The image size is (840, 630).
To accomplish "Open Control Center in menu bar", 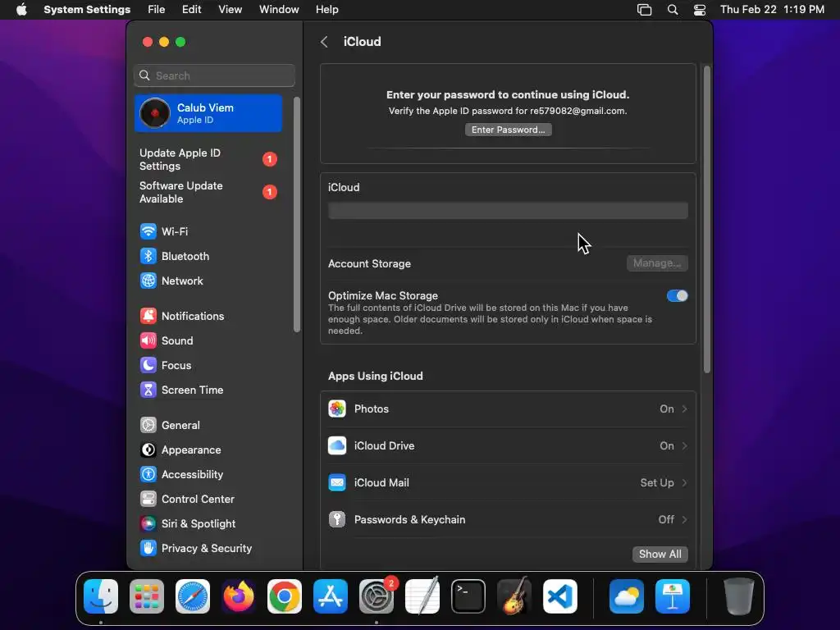I will pos(699,10).
